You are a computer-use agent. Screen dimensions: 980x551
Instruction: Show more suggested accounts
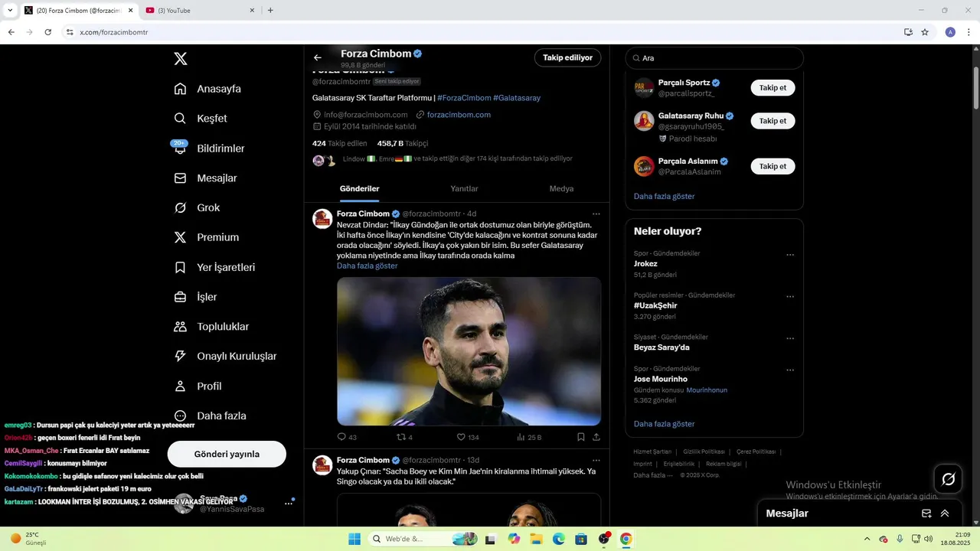pyautogui.click(x=664, y=197)
